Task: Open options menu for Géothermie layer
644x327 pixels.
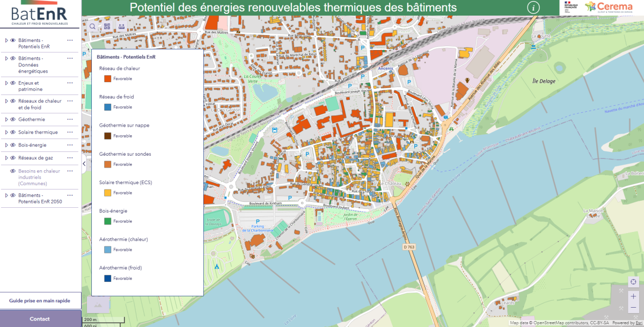Action: [x=70, y=119]
